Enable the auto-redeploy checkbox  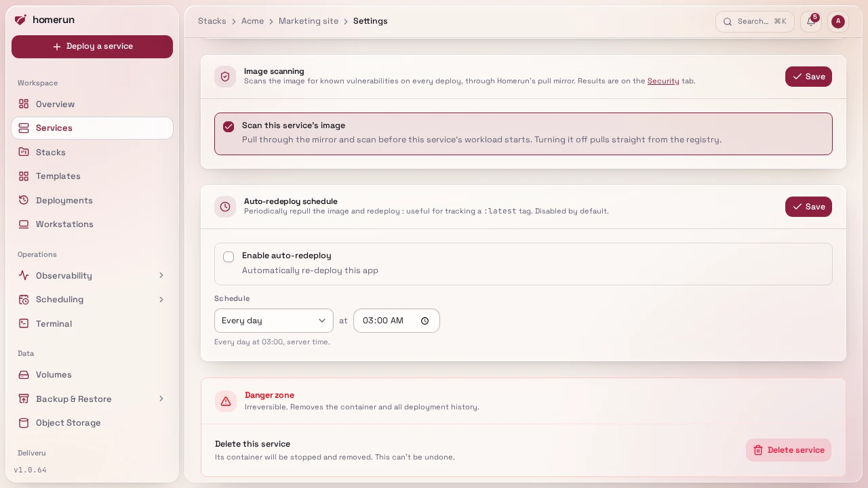point(229,257)
